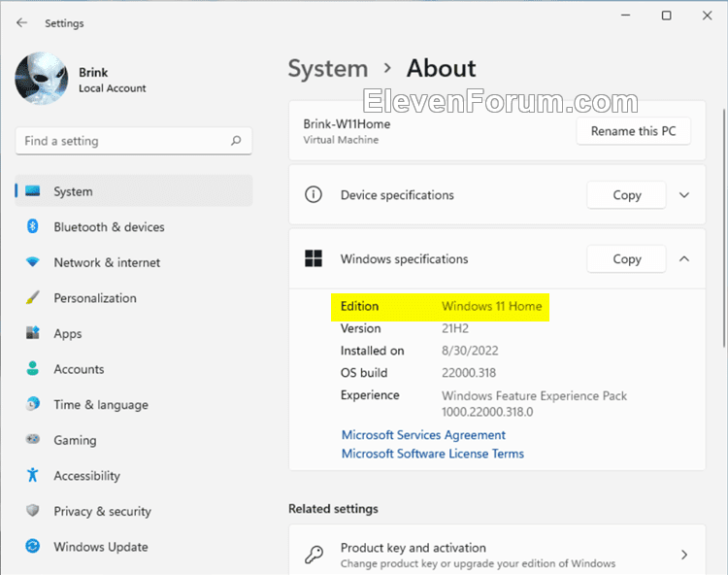Open Time & language settings
Screen dimensions: 728x575
tap(101, 405)
